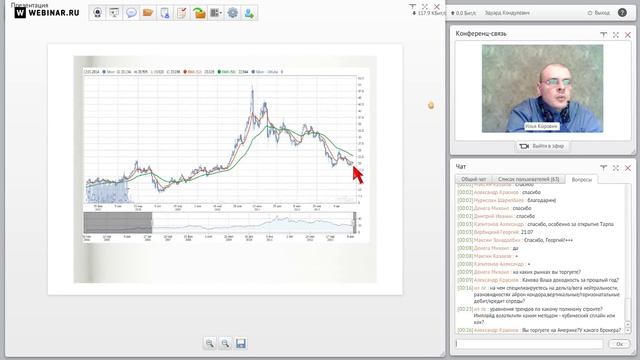Expand the Конференц-связь panel to fullscreen

click(616, 35)
